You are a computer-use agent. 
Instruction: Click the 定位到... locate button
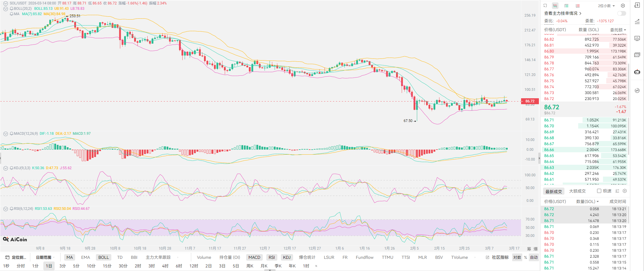[x=16, y=257]
